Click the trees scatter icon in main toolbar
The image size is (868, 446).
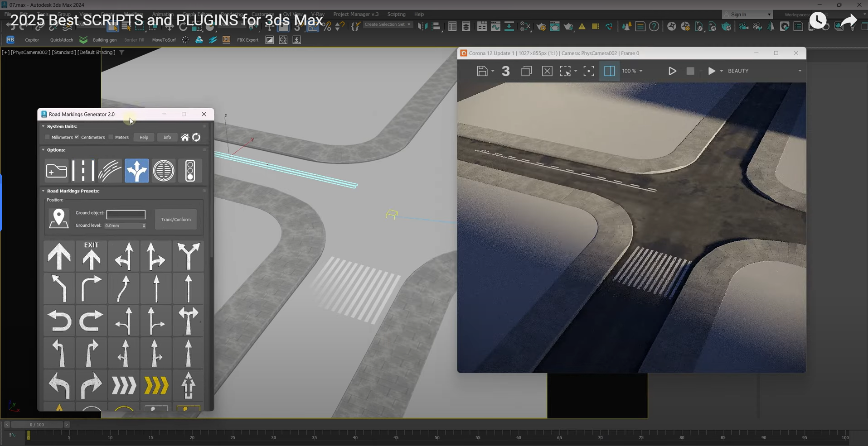626,27
